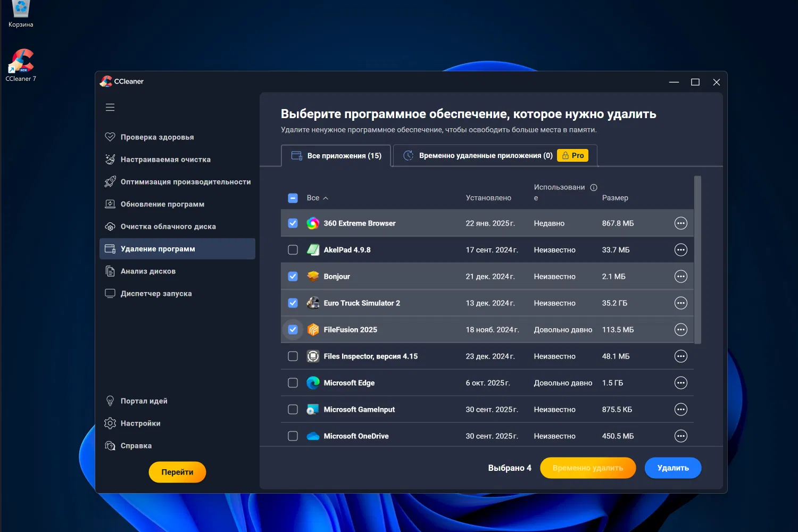Viewport: 798px width, 532px height.
Task: Click the Microsoft Edge app icon
Action: click(x=313, y=383)
